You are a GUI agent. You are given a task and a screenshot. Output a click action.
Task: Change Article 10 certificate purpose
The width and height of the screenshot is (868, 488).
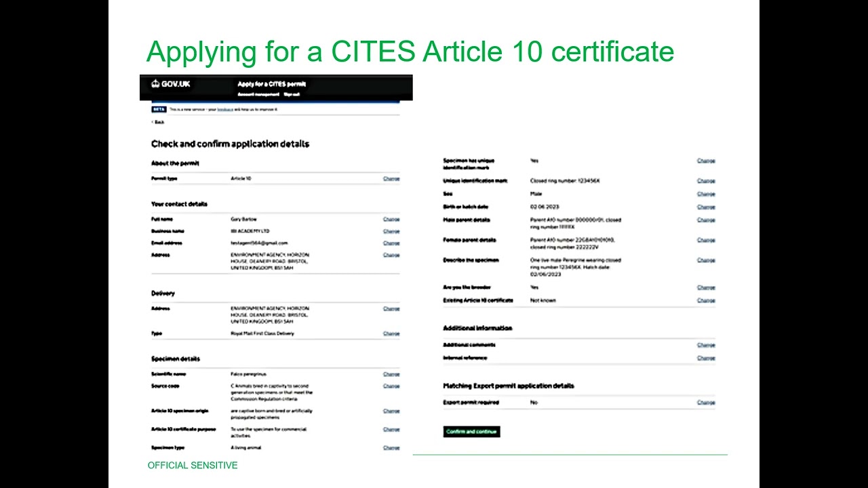point(391,429)
